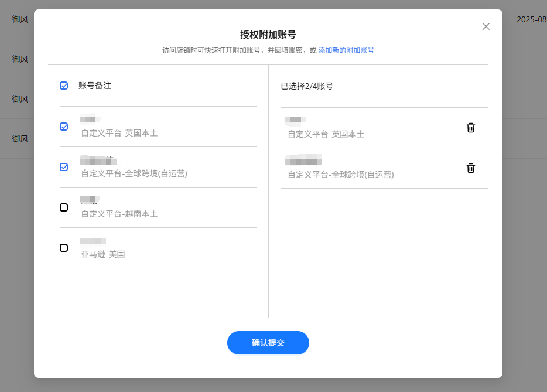
Task: Click the 自定义平台-越南本土 row label
Action: [x=119, y=214]
